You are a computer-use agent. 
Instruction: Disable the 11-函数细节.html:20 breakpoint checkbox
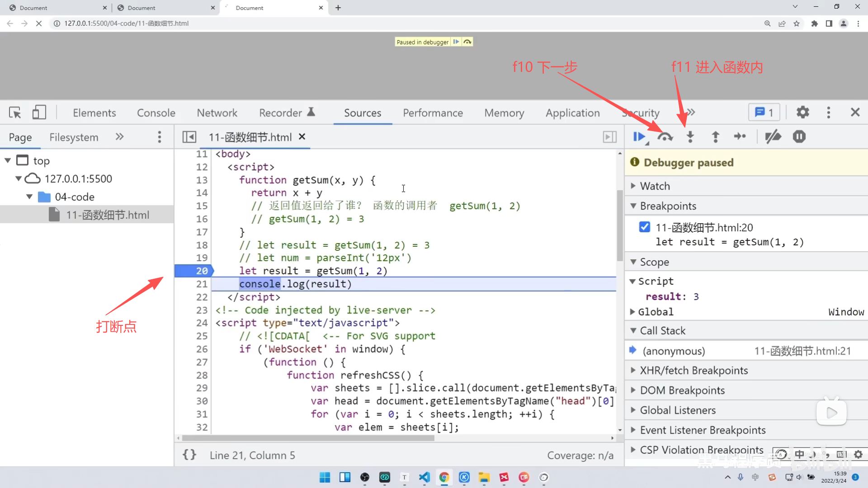coord(645,227)
